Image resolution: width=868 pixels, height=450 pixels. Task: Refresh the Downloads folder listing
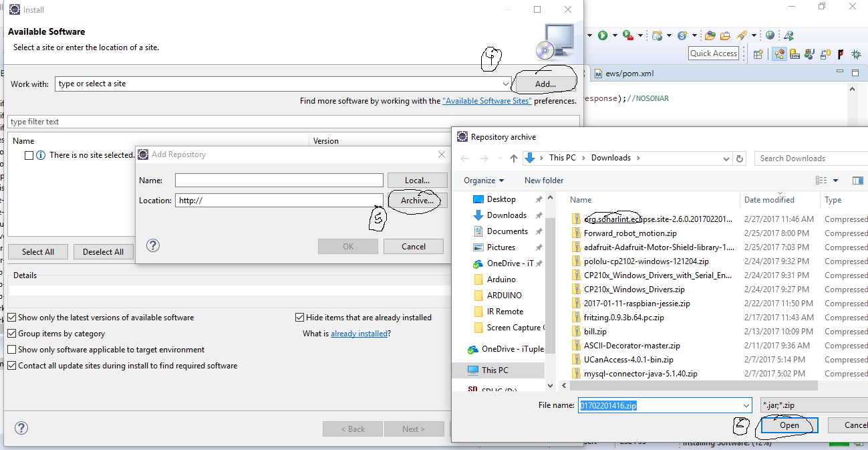click(740, 158)
